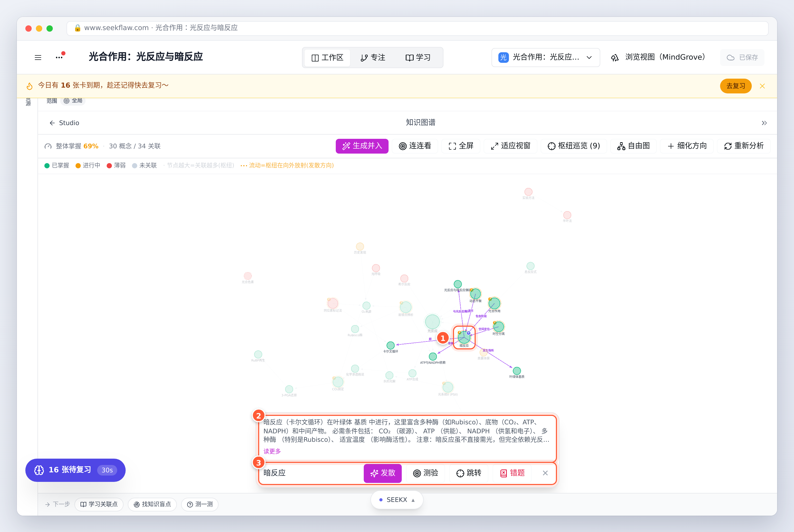The width and height of the screenshot is (794, 532).
Task: Select the 类囊体膜 node
Action: tap(483, 353)
